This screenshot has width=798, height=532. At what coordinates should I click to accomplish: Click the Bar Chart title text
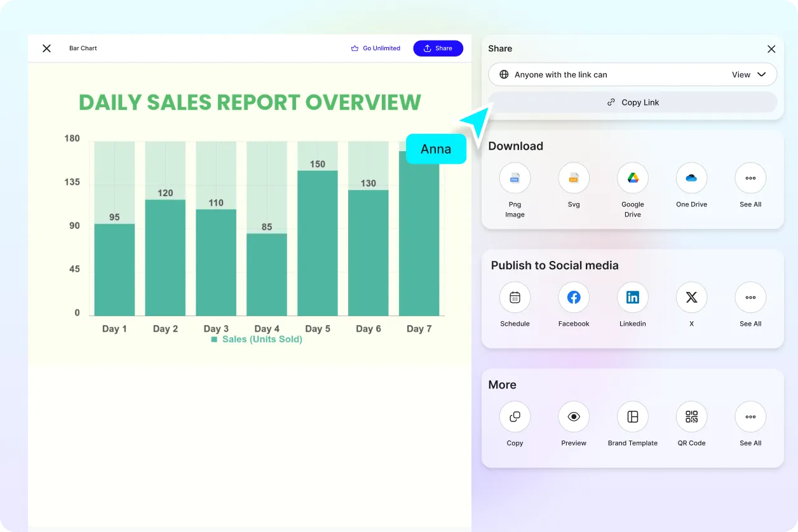[x=83, y=48]
